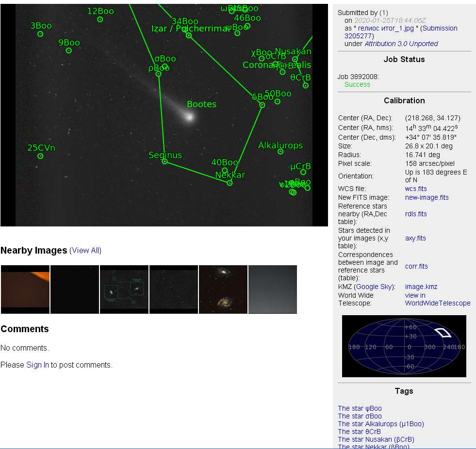Open the last gray hazy nearby thumbnail
This screenshot has width=476, height=449.
pos(273,289)
